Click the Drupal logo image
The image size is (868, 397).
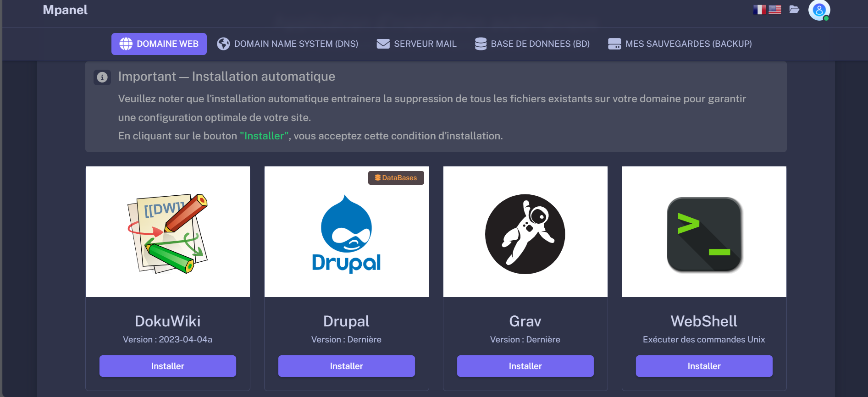tap(346, 234)
